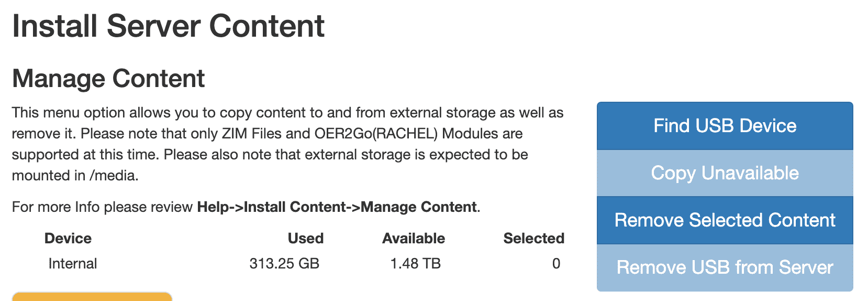Viewport: 868px width, 301px height.
Task: Click 'OER2Go(RACHEL)' in the description text
Action: tap(376, 134)
